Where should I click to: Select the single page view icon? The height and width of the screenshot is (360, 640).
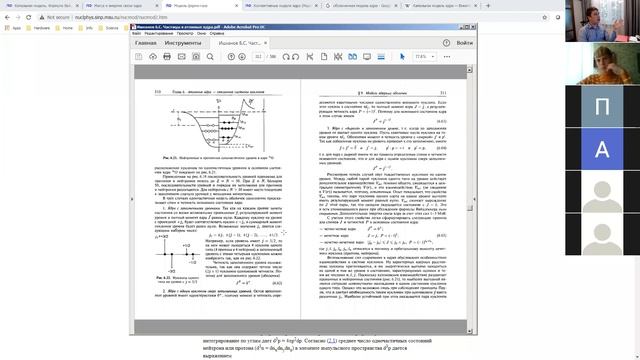pos(324,57)
